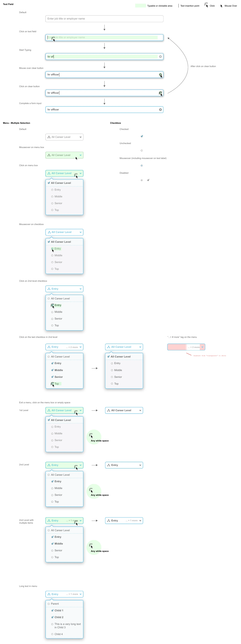Click the "Checked" example checkbox
This screenshot has width=241, height=644.
coord(142,136)
